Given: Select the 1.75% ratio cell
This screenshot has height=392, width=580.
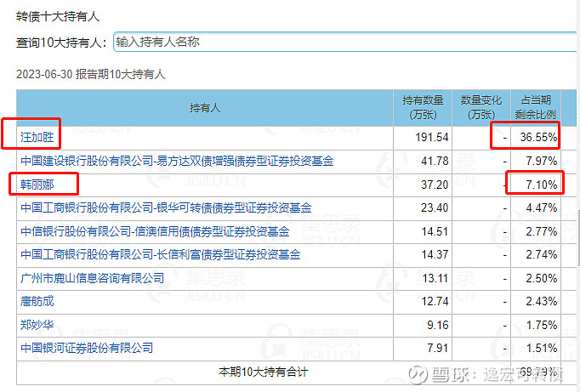Looking at the screenshot, I should point(536,326).
